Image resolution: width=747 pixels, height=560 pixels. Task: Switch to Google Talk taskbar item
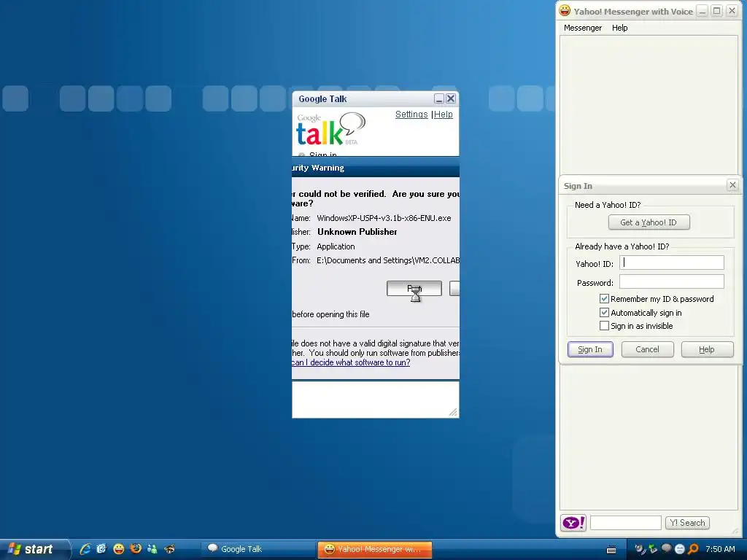pyautogui.click(x=258, y=549)
